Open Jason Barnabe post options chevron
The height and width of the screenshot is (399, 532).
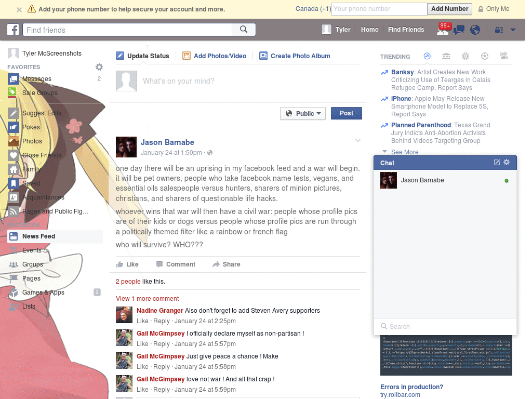(357, 140)
